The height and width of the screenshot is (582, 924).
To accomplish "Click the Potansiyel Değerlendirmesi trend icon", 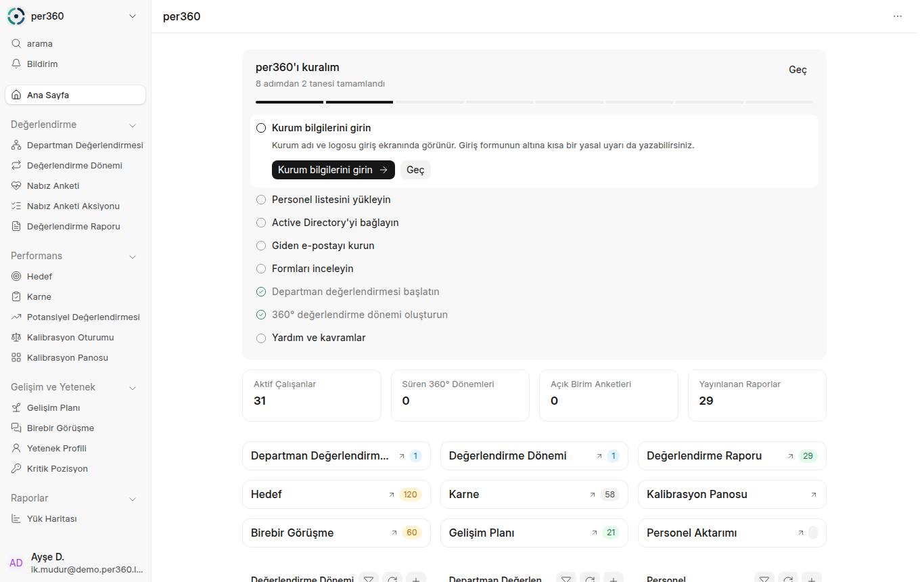I will pyautogui.click(x=17, y=317).
